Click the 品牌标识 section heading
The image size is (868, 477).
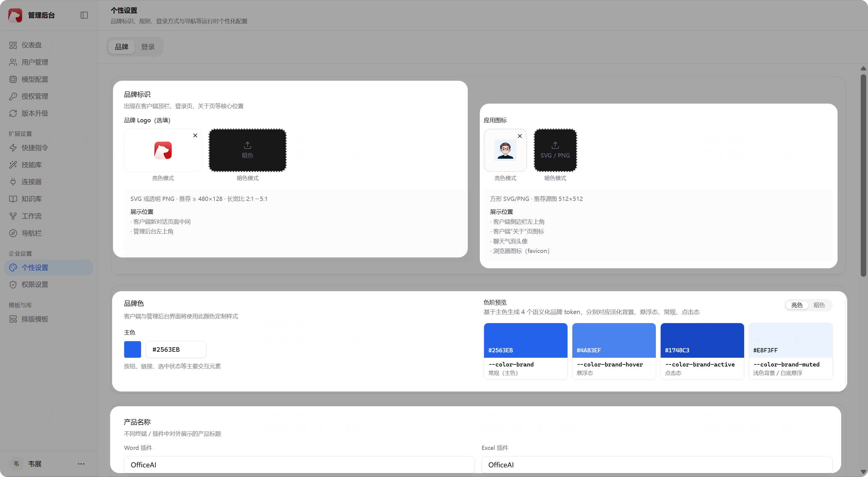137,95
